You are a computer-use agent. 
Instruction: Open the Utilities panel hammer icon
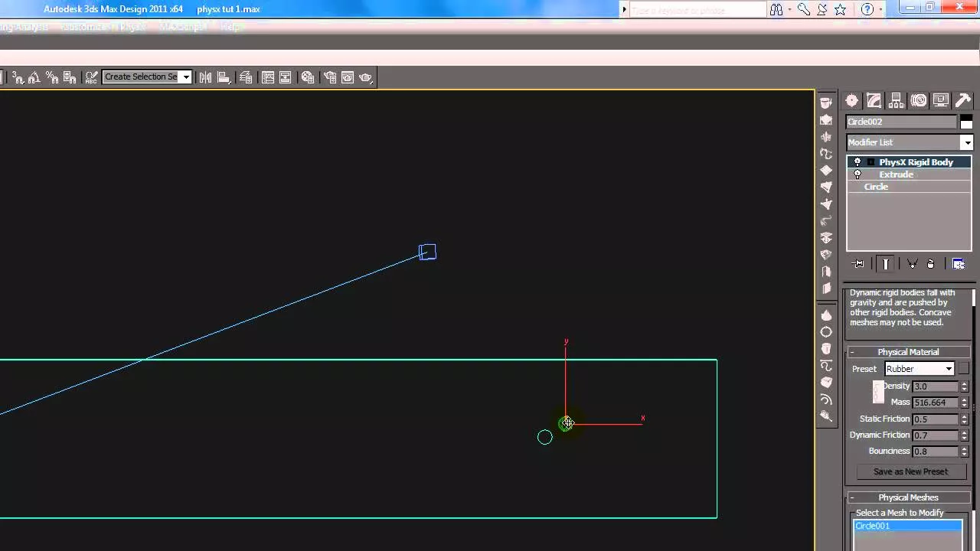pyautogui.click(x=963, y=101)
